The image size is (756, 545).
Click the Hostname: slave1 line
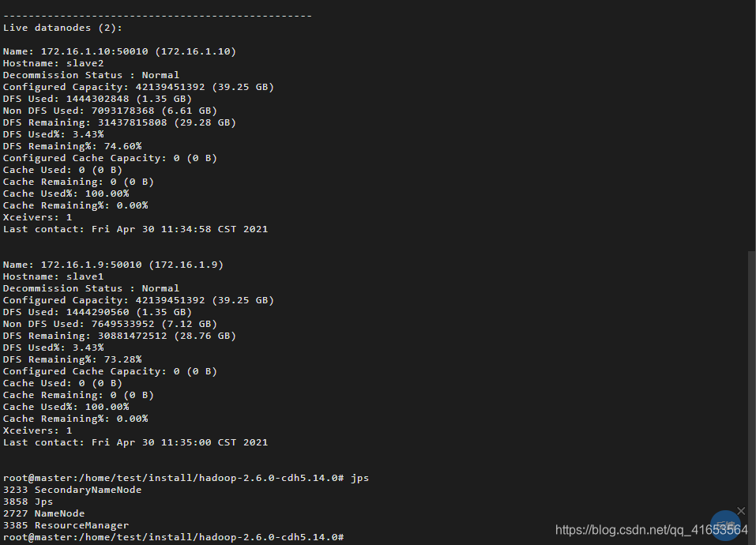click(x=54, y=276)
